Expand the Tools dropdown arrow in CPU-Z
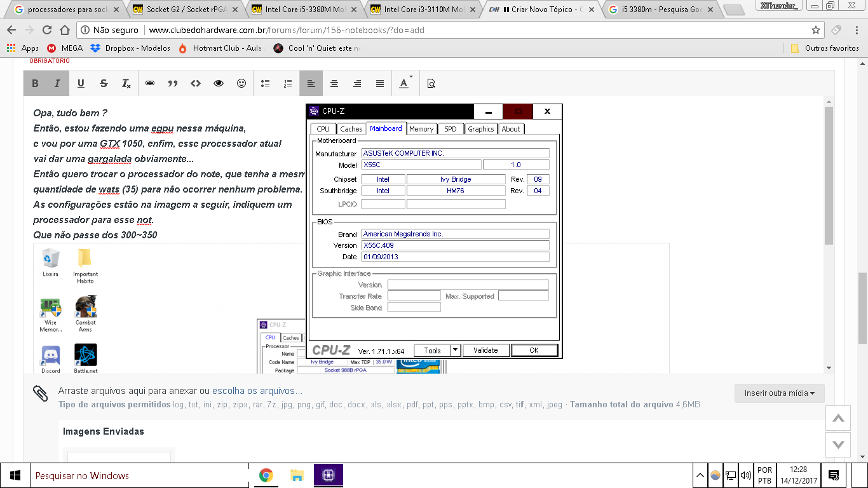Screen dimensions: 868x488 tap(456, 350)
